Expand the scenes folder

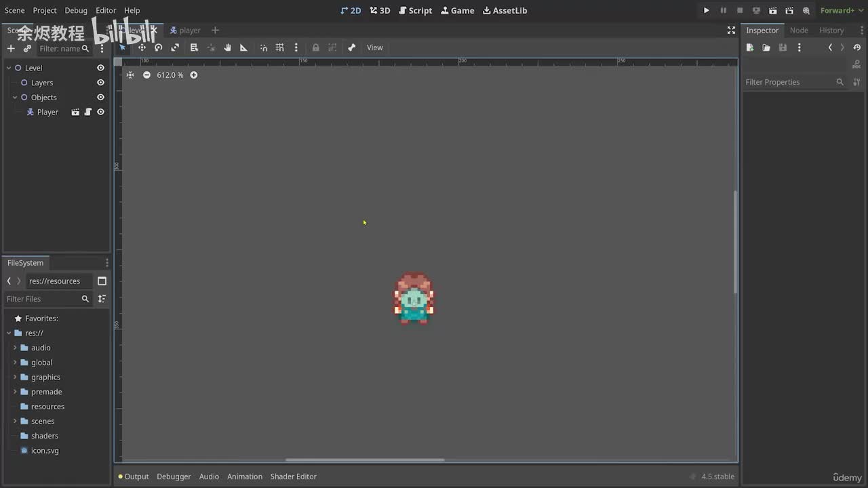(x=15, y=422)
